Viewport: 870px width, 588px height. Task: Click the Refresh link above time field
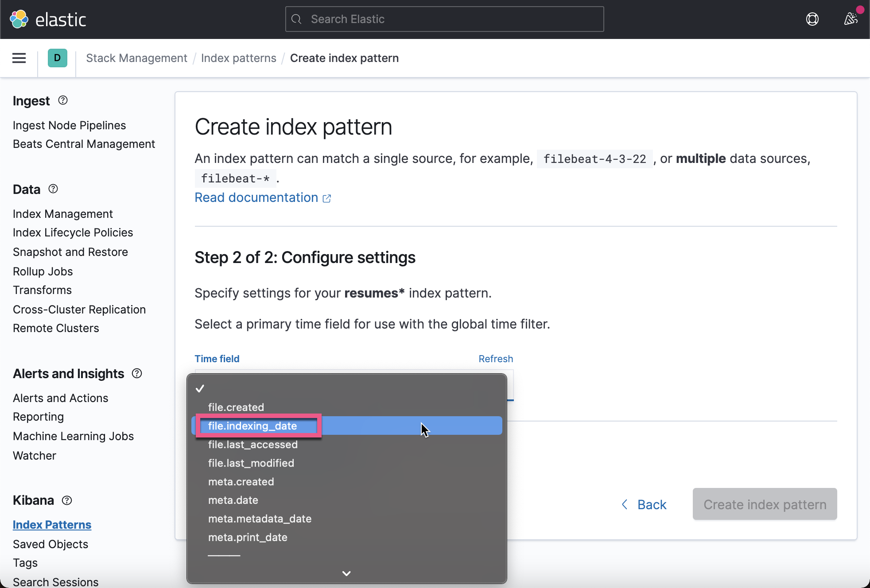click(x=495, y=359)
